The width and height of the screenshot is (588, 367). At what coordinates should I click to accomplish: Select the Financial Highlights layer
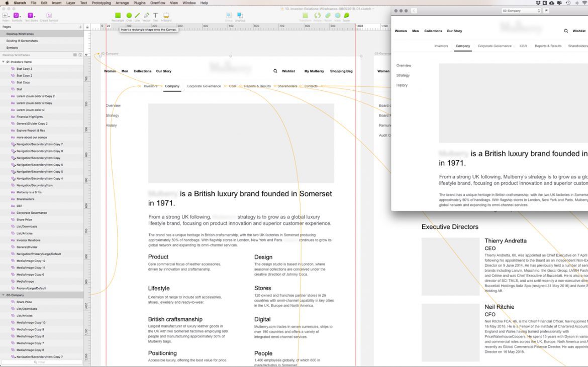point(42,116)
